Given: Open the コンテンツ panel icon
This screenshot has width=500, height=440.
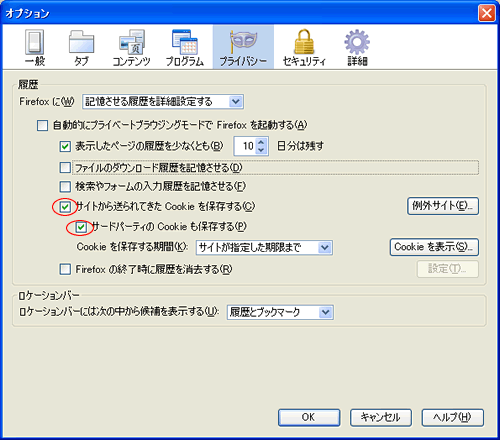Looking at the screenshot, I should tap(131, 42).
